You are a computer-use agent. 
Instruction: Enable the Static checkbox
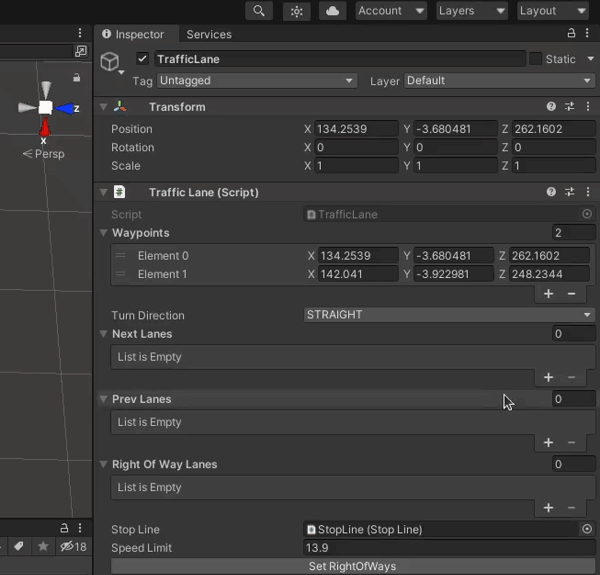535,59
